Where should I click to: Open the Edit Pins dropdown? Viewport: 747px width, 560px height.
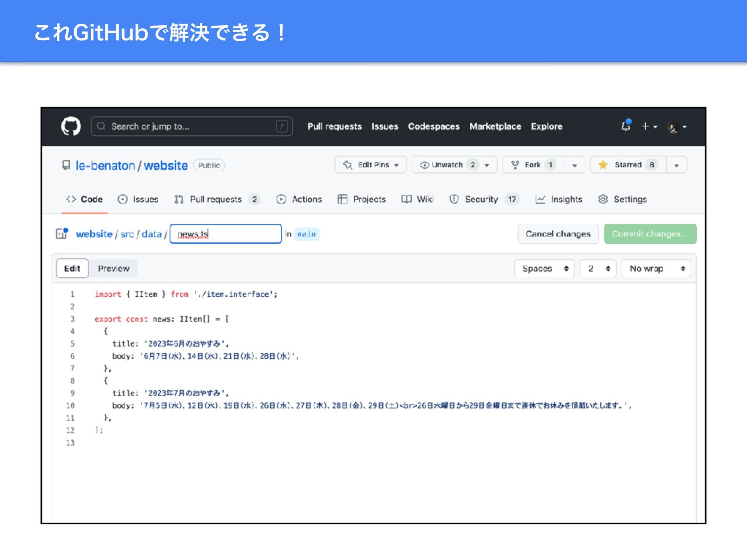[x=371, y=165]
